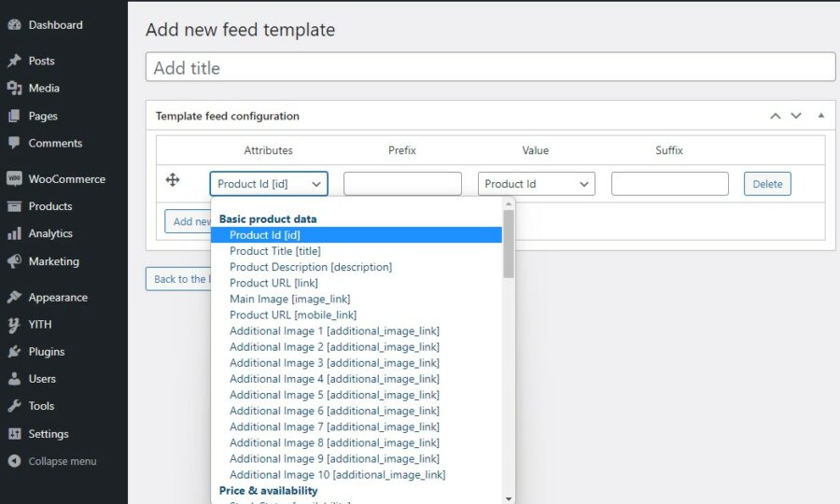
Task: Open the Posts menu
Action: click(42, 61)
